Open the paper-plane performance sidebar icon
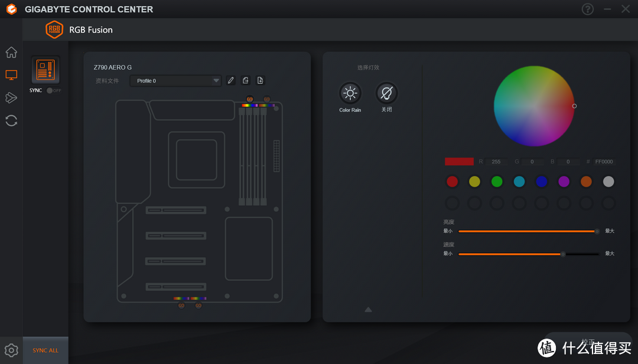This screenshot has height=364, width=638. point(11,97)
